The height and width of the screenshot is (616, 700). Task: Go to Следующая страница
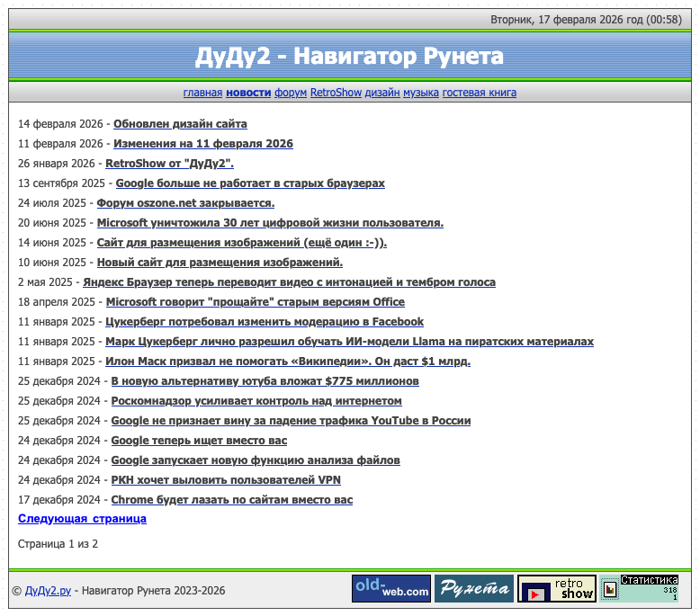tap(82, 519)
